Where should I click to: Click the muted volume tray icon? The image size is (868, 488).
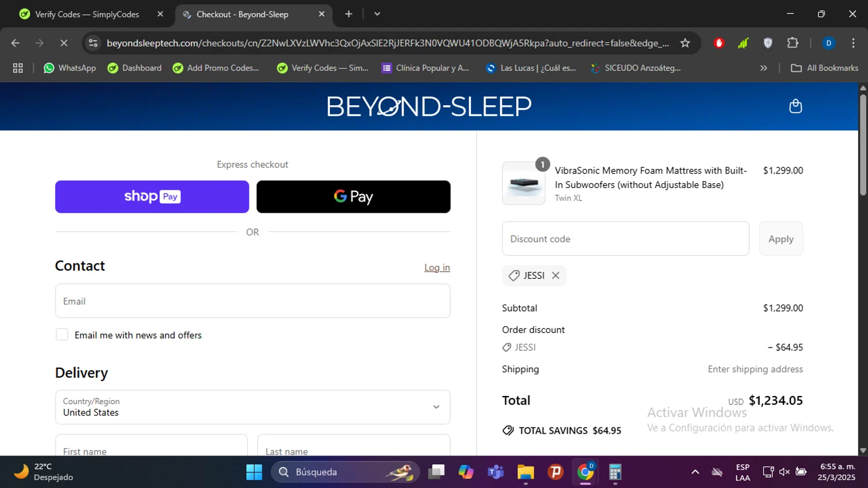pos(785,472)
